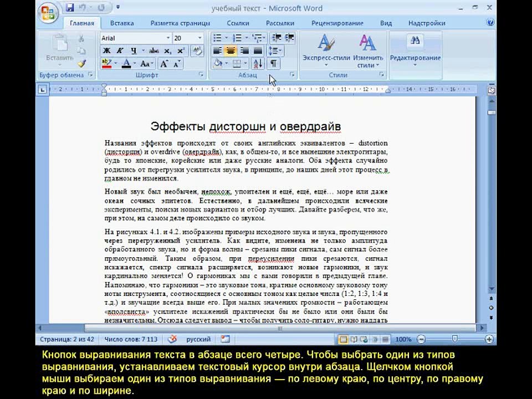Apply numbered list
Screen dimensions: 532x399
click(x=237, y=38)
